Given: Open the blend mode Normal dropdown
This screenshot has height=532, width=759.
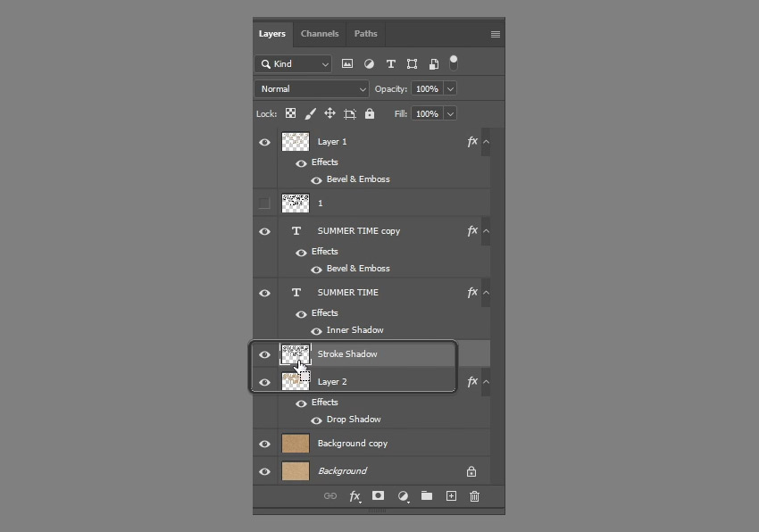Looking at the screenshot, I should (x=311, y=88).
